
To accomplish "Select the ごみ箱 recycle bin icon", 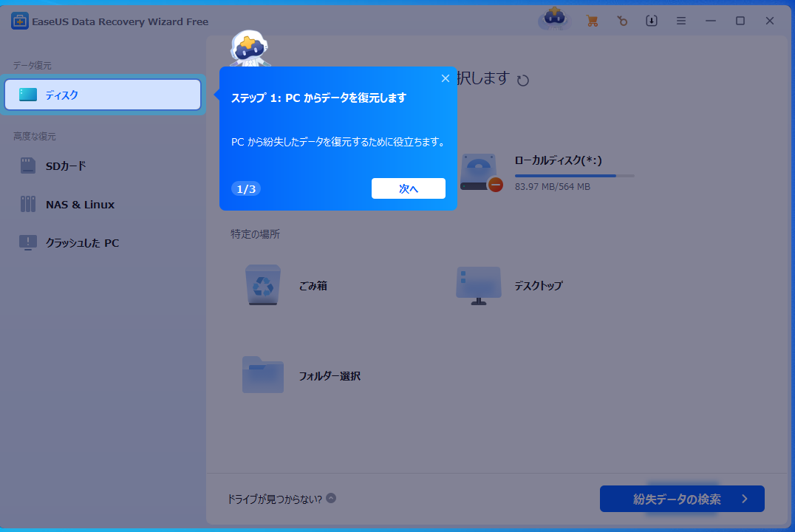I will [262, 285].
